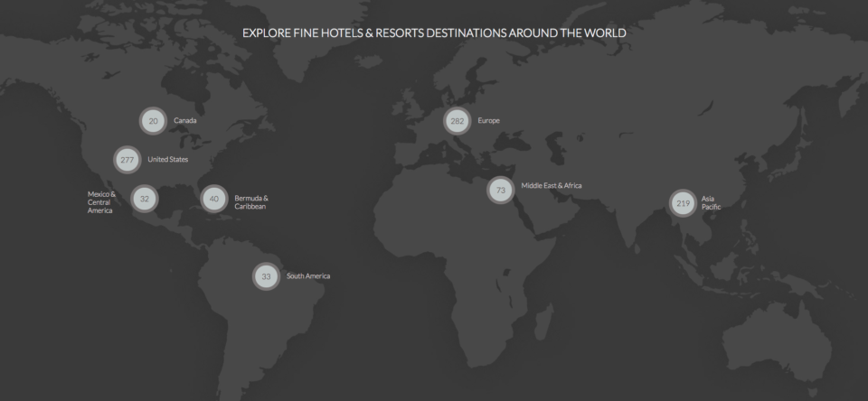The height and width of the screenshot is (401, 868).
Task: Click the Bermuda & Caribbean bubble showing 40
Action: (214, 199)
